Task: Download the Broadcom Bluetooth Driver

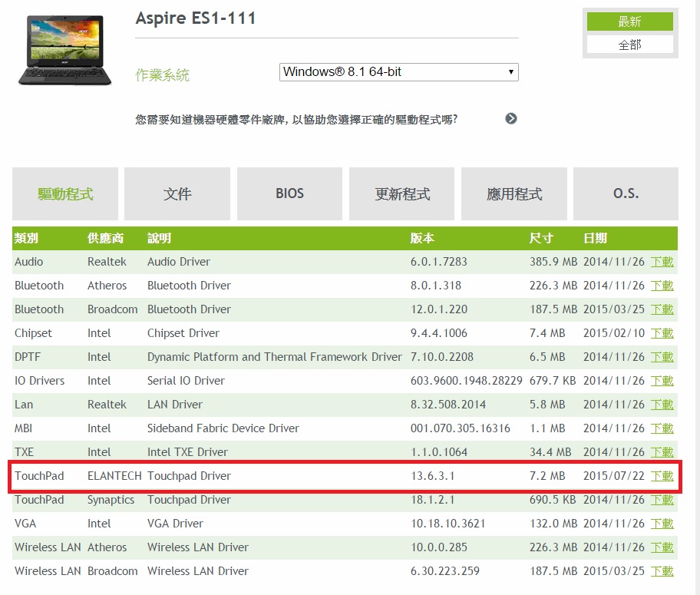Action: (x=662, y=309)
